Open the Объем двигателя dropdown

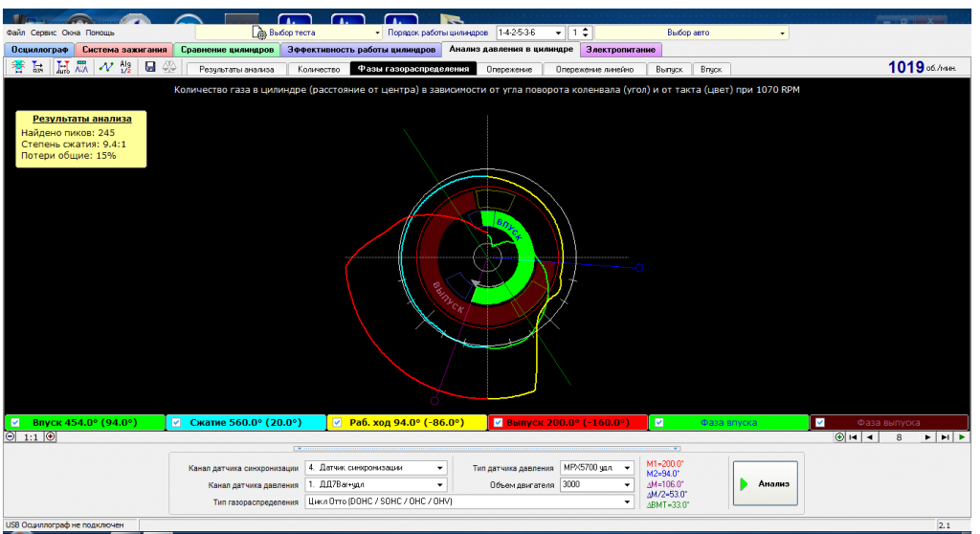[x=627, y=484]
